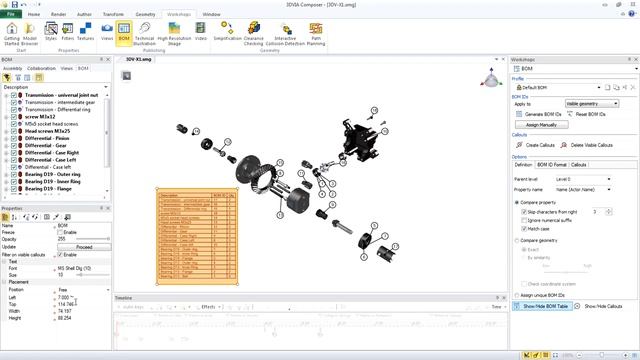Open the Apply to Visible geometry dropdown

pos(592,104)
